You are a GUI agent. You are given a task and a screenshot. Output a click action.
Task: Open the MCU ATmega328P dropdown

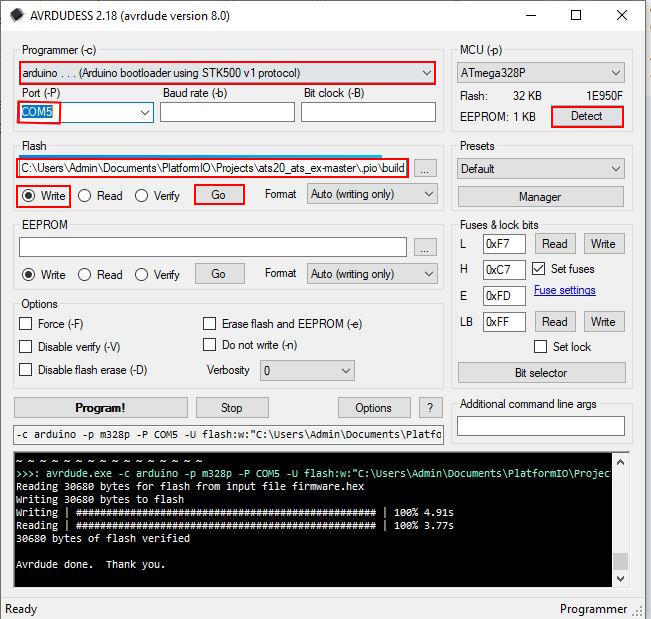[541, 73]
